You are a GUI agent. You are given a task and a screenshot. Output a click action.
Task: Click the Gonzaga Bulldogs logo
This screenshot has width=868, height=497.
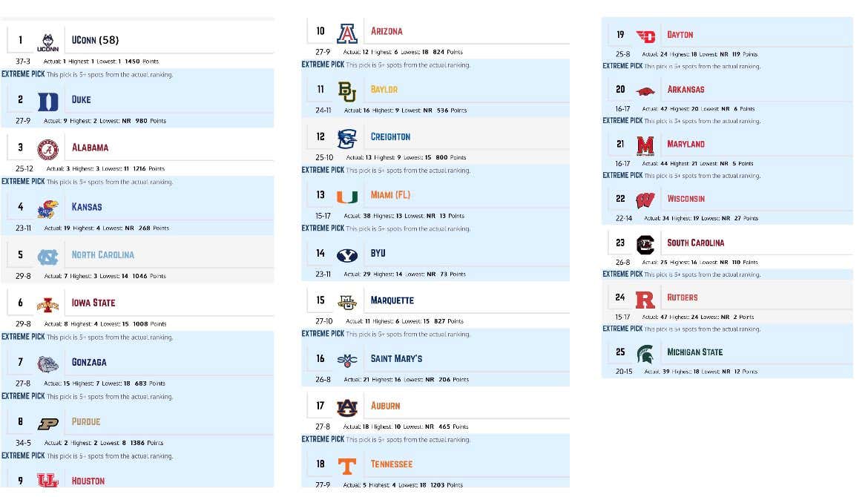[x=49, y=362]
